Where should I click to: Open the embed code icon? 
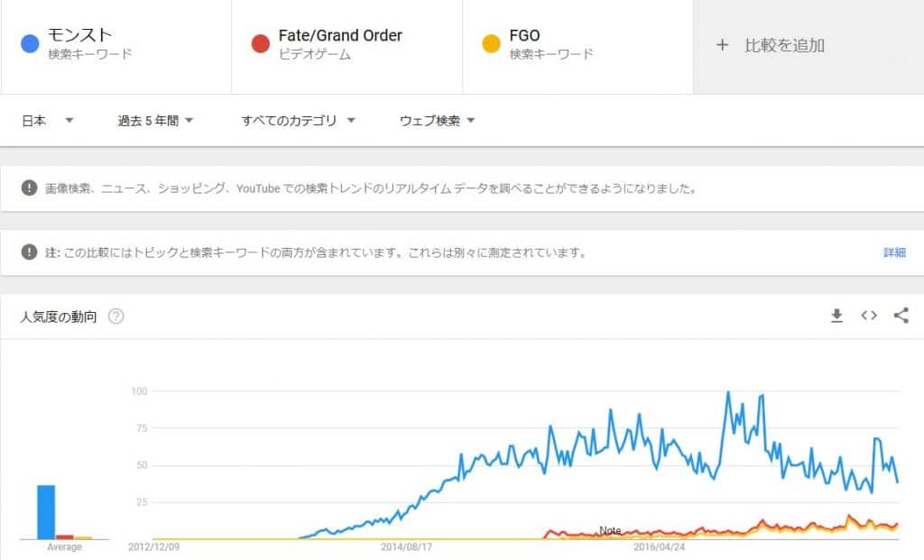click(869, 316)
